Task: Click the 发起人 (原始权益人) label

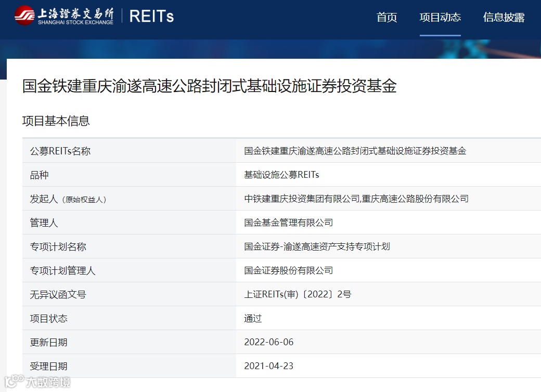Action: pyautogui.click(x=68, y=199)
